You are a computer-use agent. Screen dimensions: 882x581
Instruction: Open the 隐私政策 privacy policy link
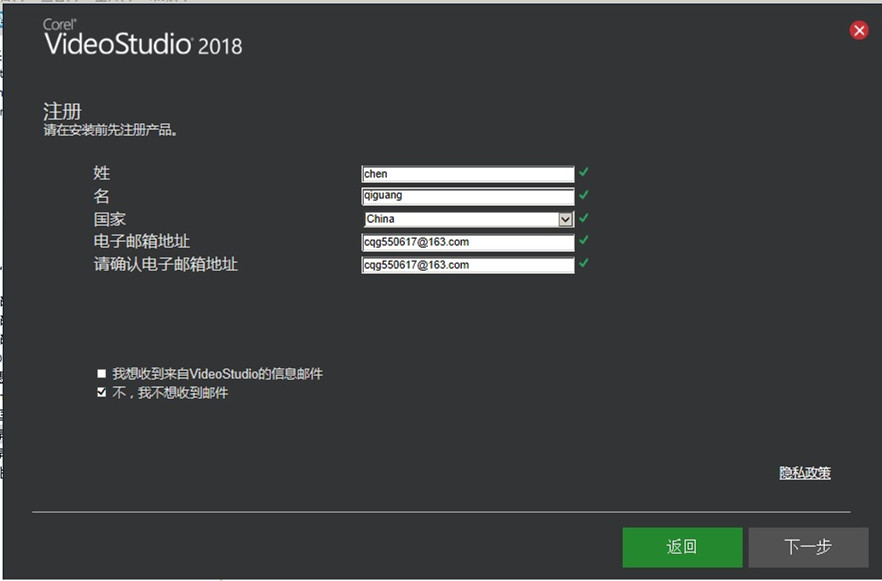[x=805, y=473]
